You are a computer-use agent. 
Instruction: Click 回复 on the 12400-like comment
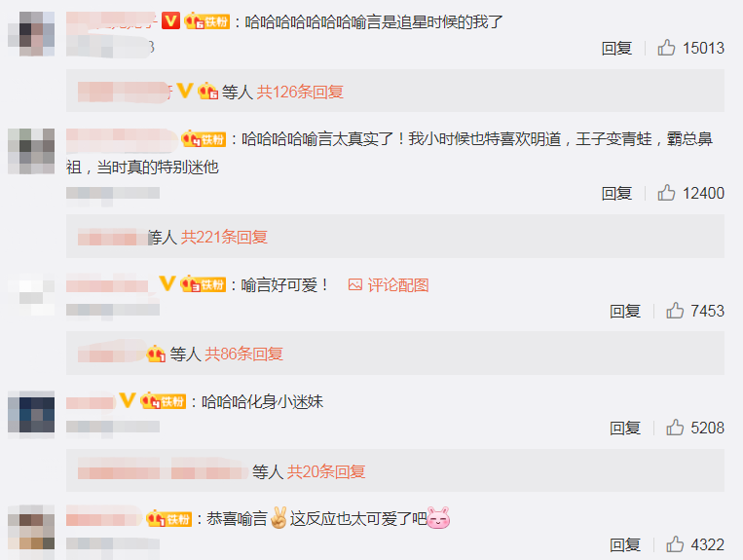pos(616,193)
